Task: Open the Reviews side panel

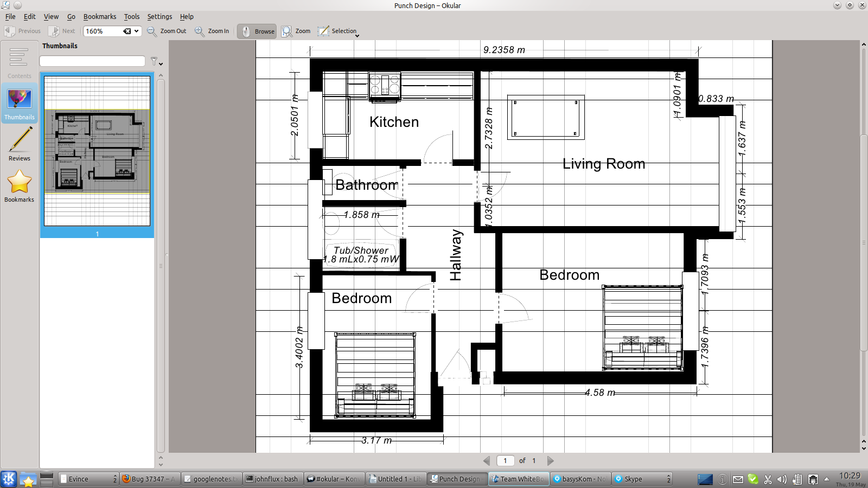Action: 20,144
